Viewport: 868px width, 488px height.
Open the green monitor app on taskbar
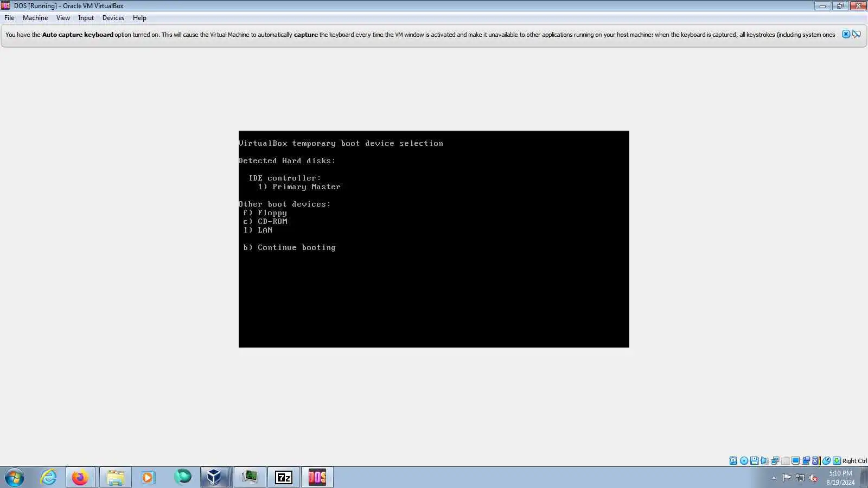coord(250,477)
